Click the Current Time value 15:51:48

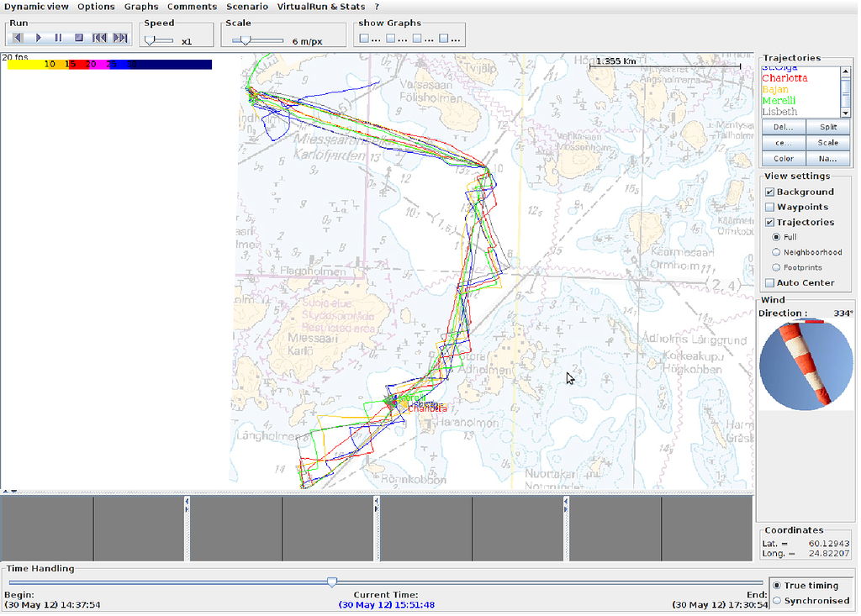pyautogui.click(x=387, y=604)
